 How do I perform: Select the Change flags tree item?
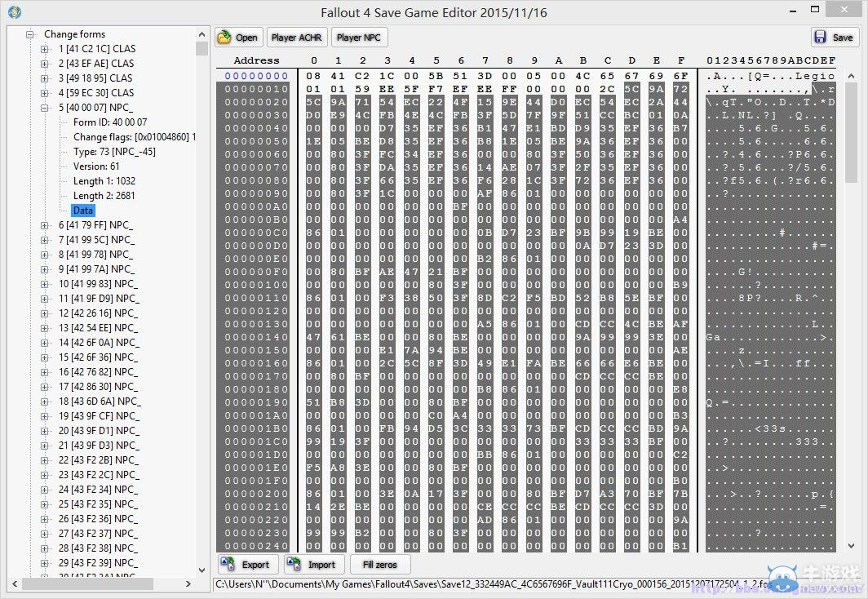click(135, 137)
